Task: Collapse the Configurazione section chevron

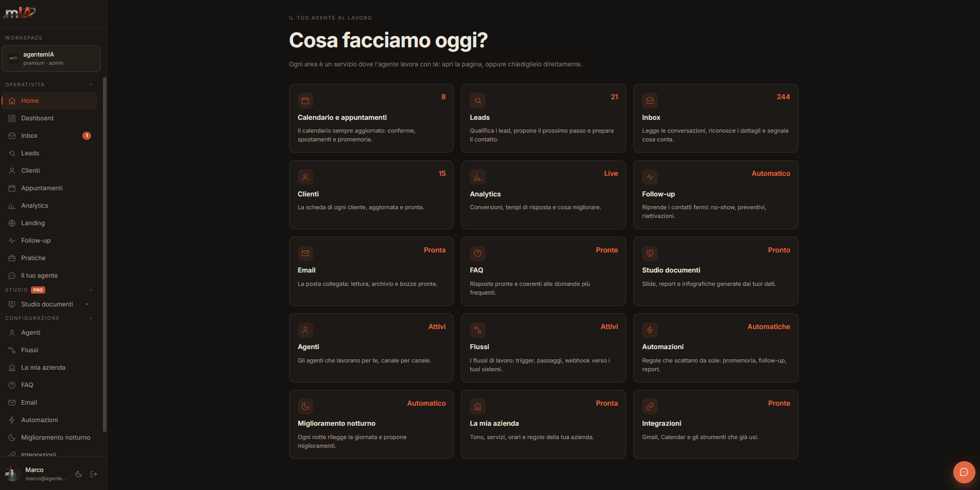Action: tap(91, 318)
